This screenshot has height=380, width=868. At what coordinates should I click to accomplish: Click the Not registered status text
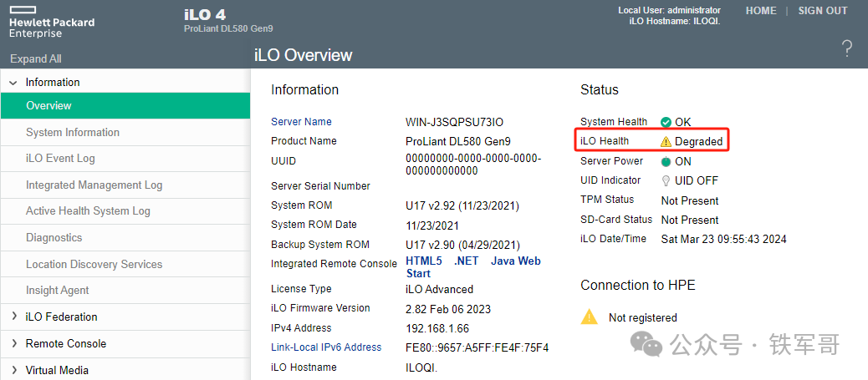[643, 317]
